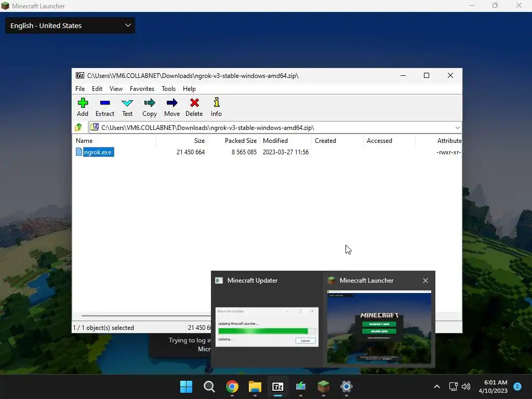
Task: Open network status in system tray
Action: click(x=453, y=387)
